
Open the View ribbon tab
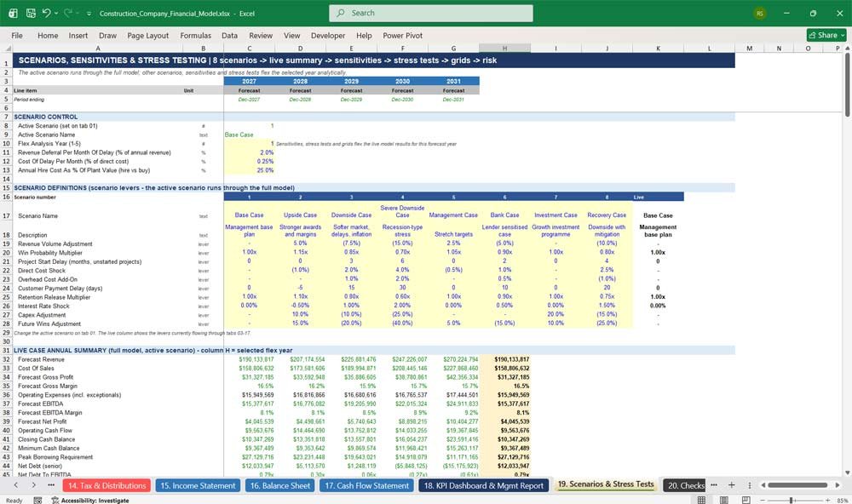pyautogui.click(x=291, y=35)
